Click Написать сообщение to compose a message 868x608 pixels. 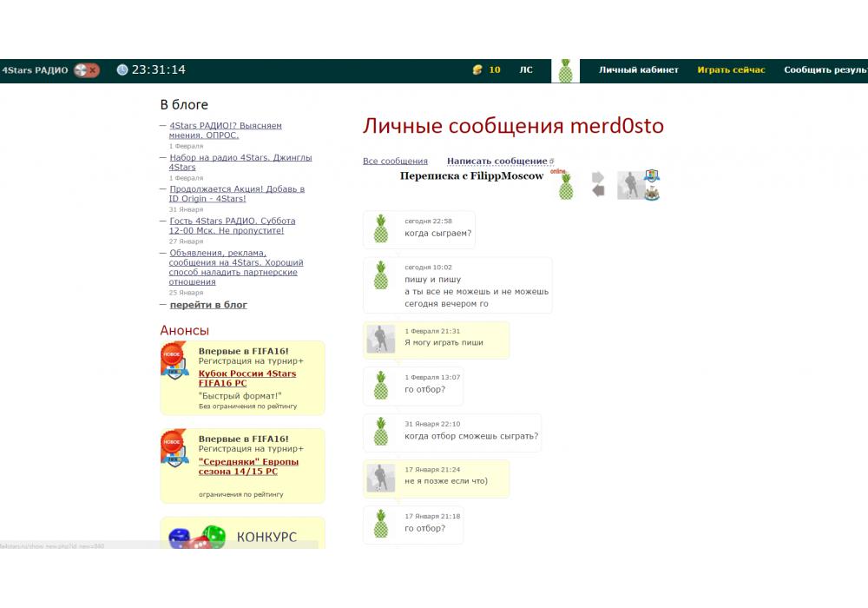(497, 162)
